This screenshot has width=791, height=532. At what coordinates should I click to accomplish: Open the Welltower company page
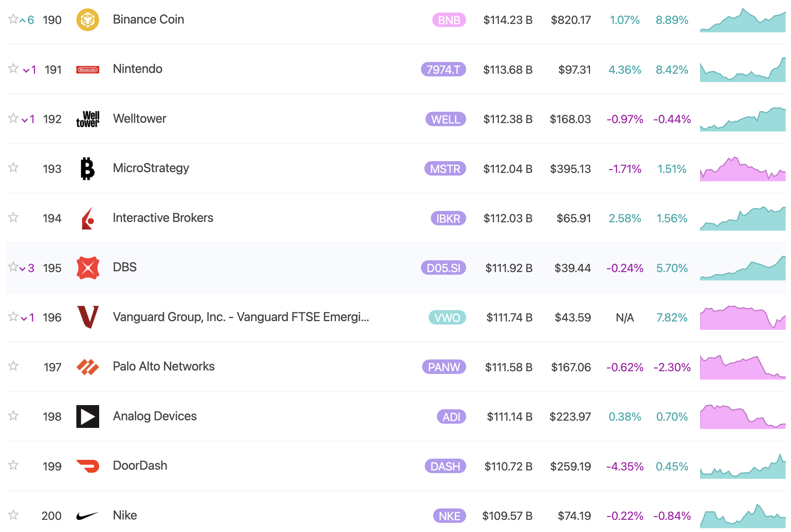point(139,119)
